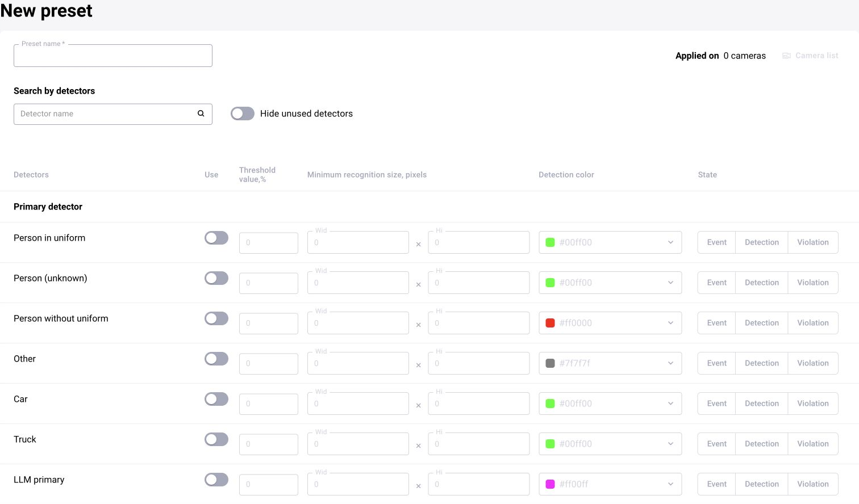Click the search magnifier icon in Detector name
Image resolution: width=859 pixels, height=504 pixels.
(x=201, y=114)
